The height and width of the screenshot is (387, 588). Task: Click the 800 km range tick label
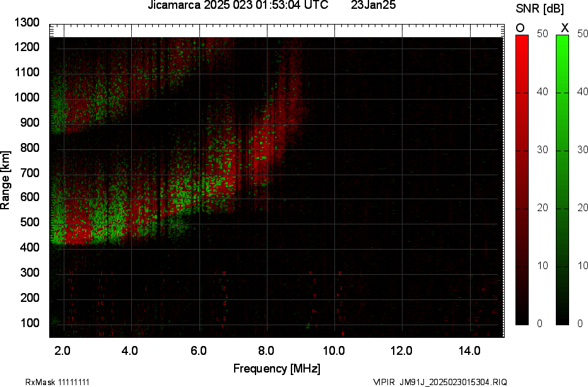pyautogui.click(x=30, y=147)
